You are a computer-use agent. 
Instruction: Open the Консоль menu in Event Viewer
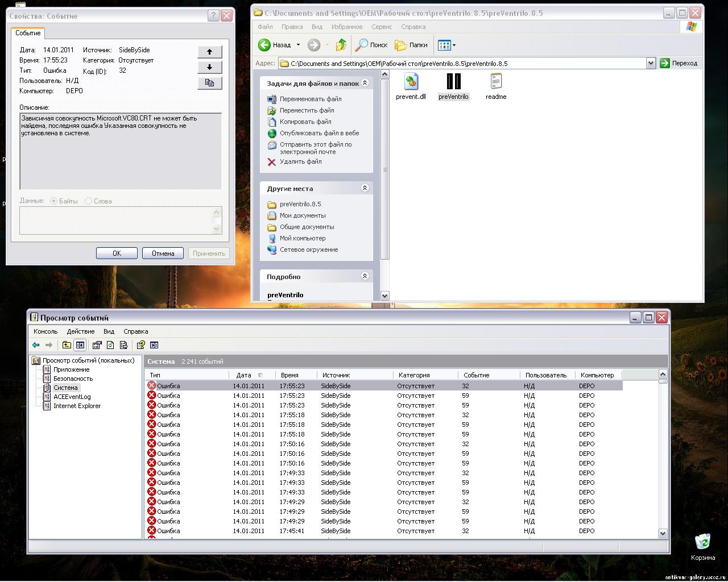(x=45, y=331)
